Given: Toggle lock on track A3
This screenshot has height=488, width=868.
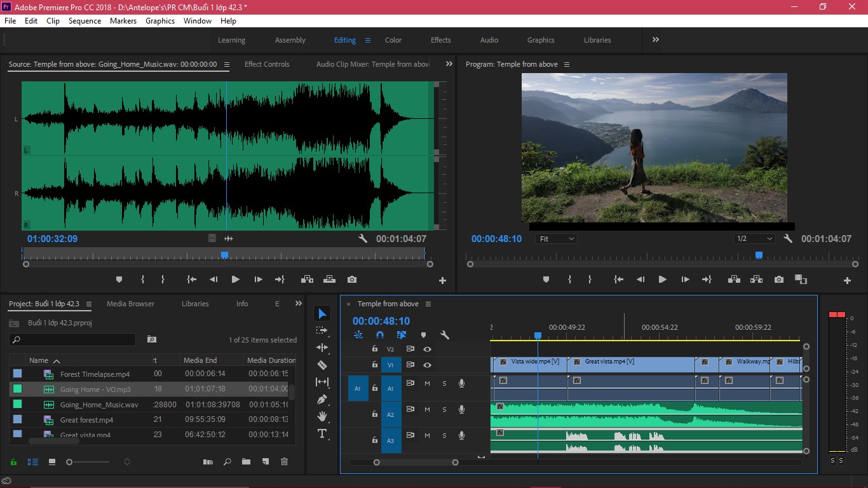Looking at the screenshot, I should 375,440.
